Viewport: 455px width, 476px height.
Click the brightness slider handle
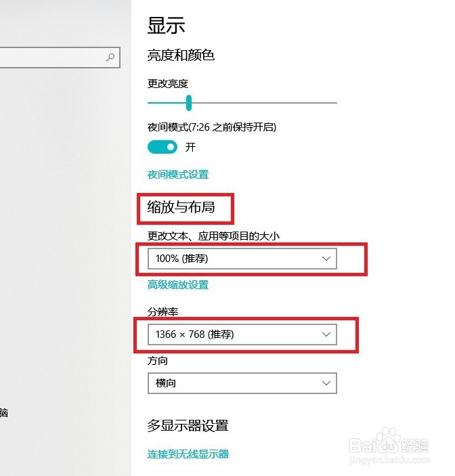[189, 103]
